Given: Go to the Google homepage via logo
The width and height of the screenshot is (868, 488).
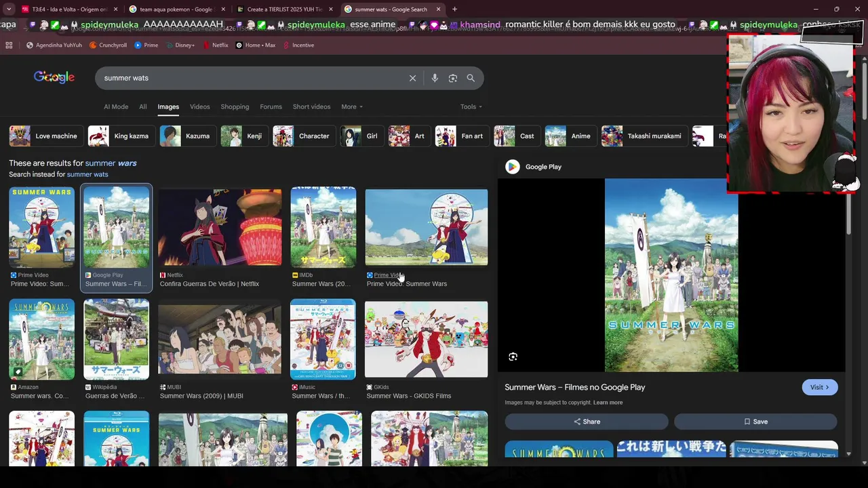Looking at the screenshot, I should 54,77.
